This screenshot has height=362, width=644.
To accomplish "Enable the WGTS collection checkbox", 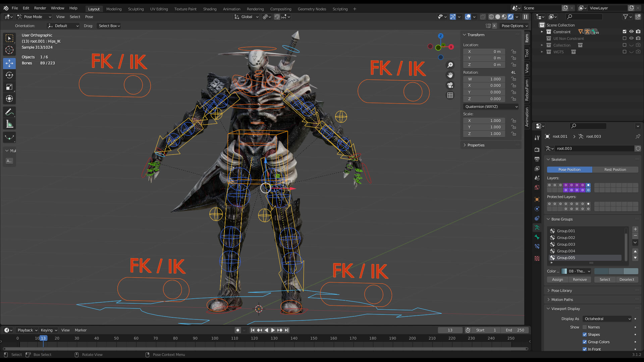I will tap(625, 52).
